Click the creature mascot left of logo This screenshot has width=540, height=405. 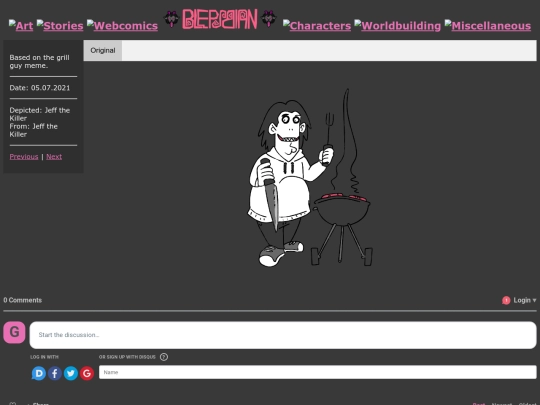point(171,19)
